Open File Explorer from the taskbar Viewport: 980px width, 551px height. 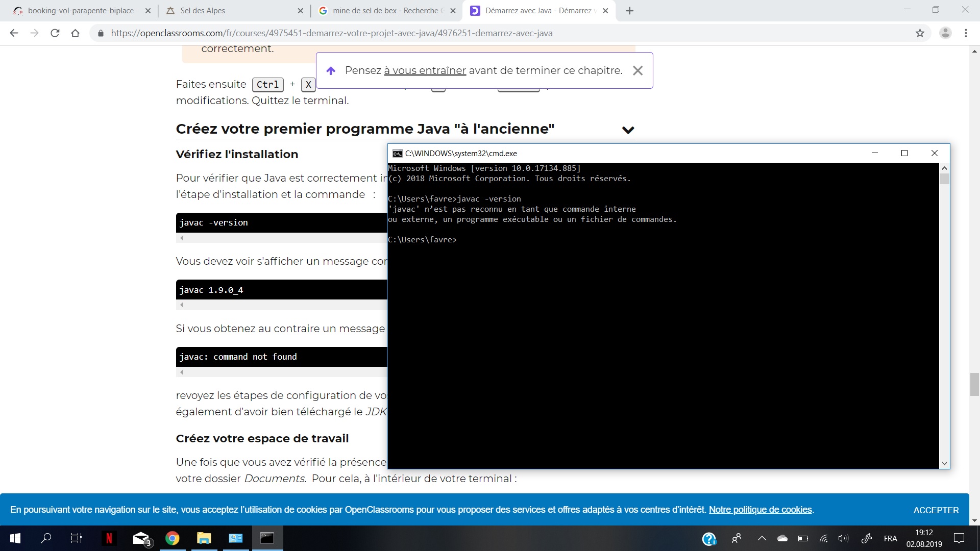tap(204, 538)
